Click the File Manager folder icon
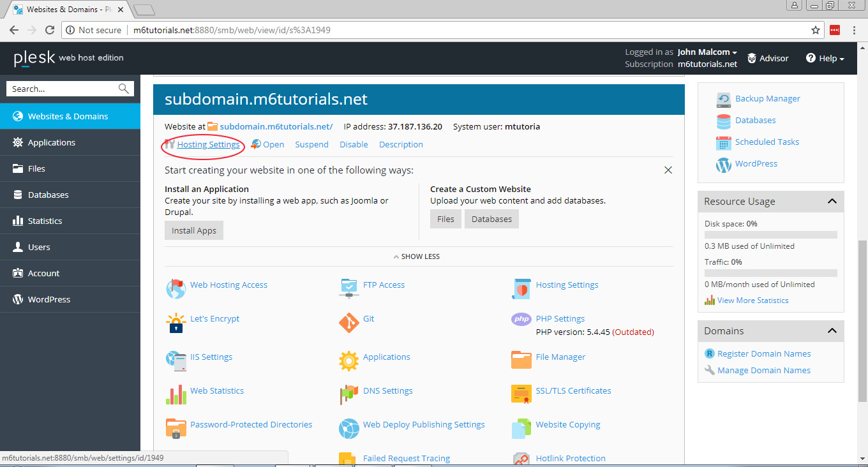Viewport: 868px width, 467px height. pos(521,360)
